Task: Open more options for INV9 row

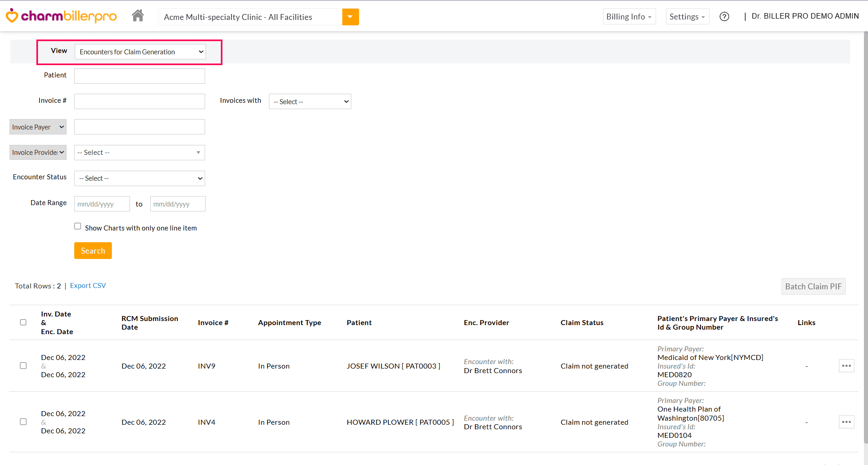Action: (846, 366)
